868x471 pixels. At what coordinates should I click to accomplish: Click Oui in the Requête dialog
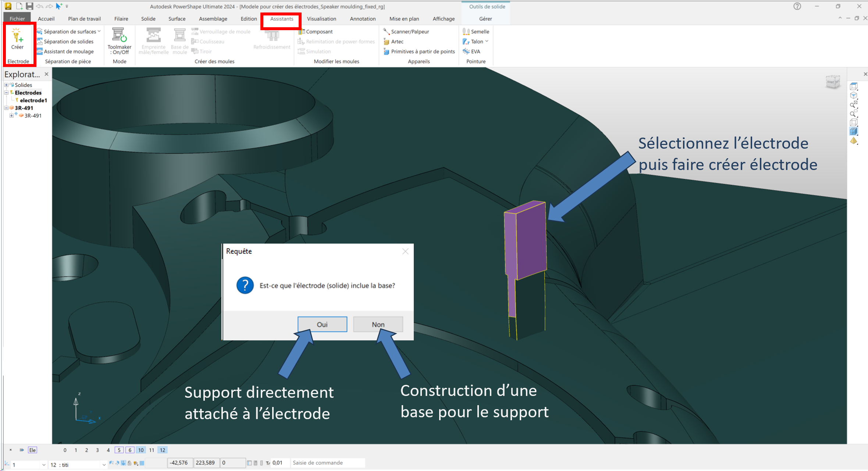point(322,324)
